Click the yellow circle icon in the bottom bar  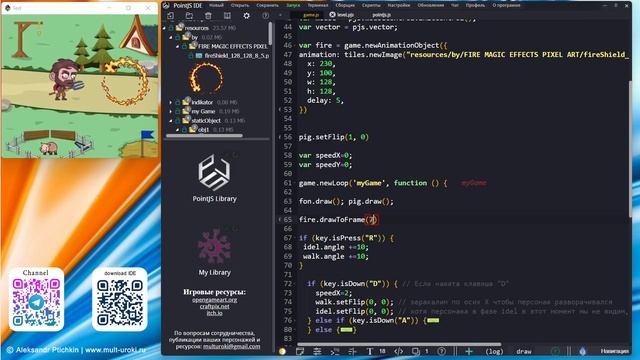[282, 351]
